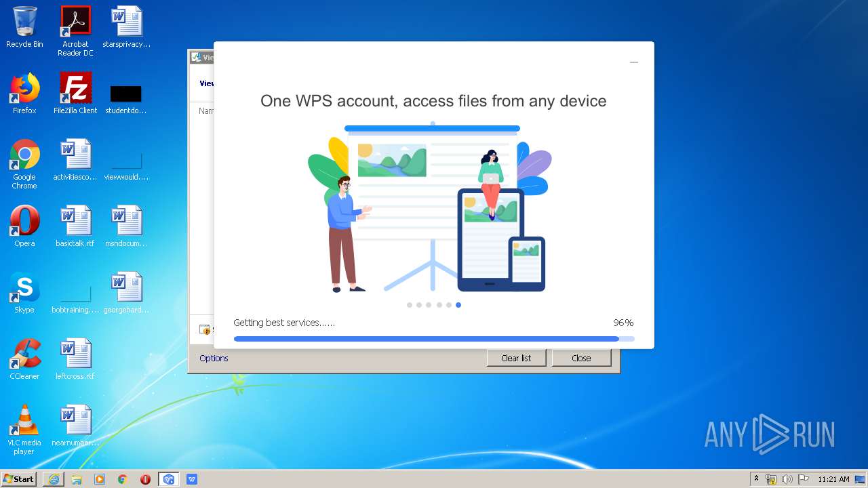Image resolution: width=868 pixels, height=488 pixels.
Task: Open leftcross.rtf document
Action: pyautogui.click(x=75, y=359)
